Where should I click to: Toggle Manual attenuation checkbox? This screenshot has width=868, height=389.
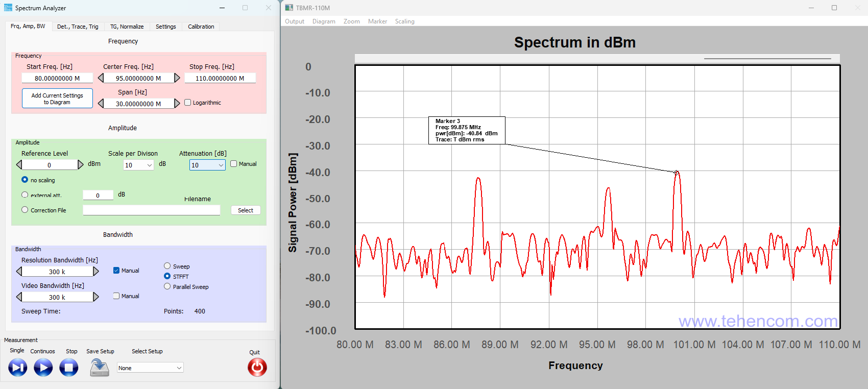tap(234, 164)
